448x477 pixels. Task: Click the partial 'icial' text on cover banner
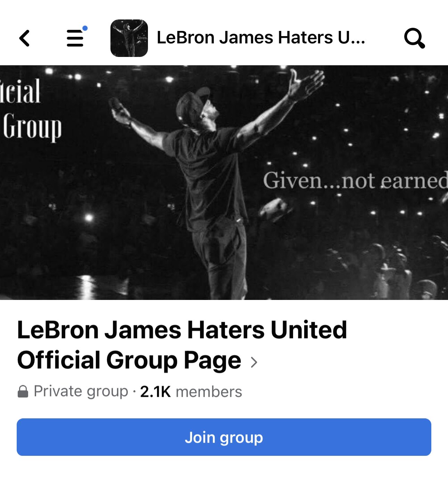click(20, 91)
